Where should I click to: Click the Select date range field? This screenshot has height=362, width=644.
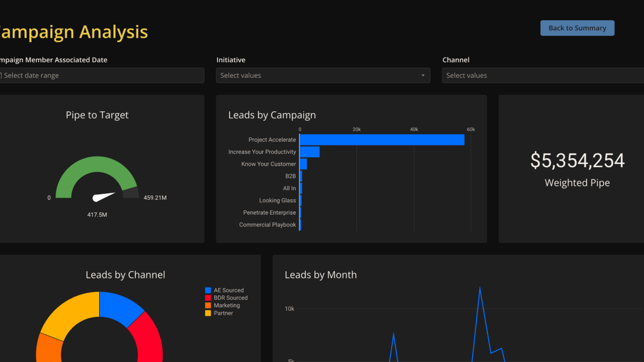click(102, 75)
